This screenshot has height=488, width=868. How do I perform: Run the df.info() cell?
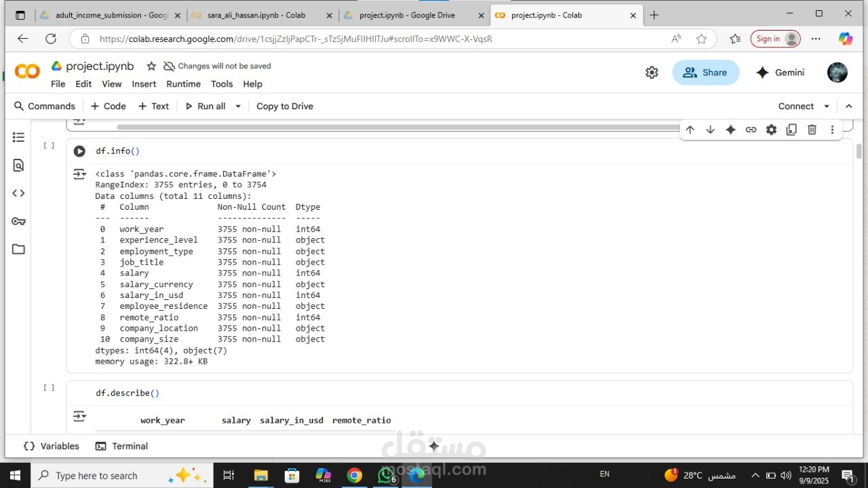79,151
